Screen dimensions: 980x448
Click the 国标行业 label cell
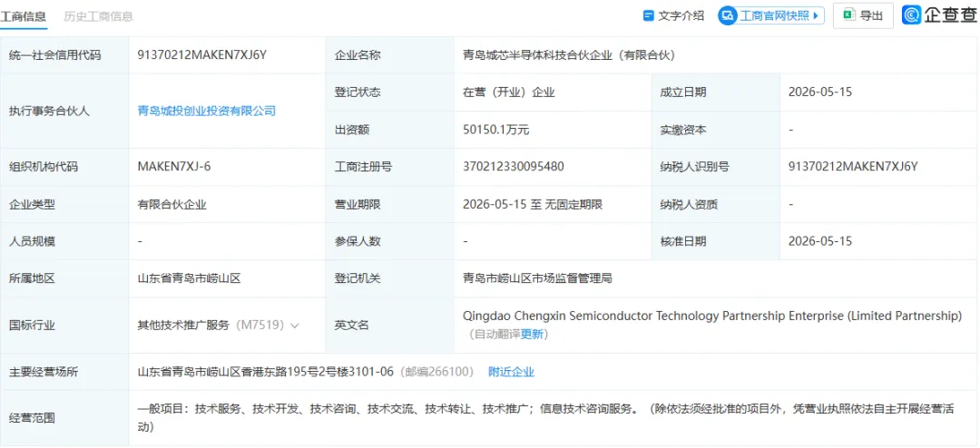point(64,325)
